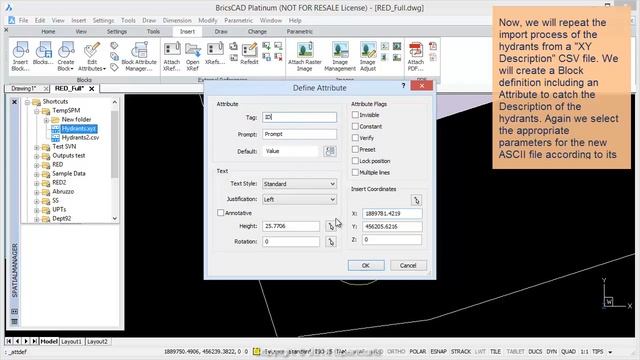Click the X coordinate field

coord(392,213)
